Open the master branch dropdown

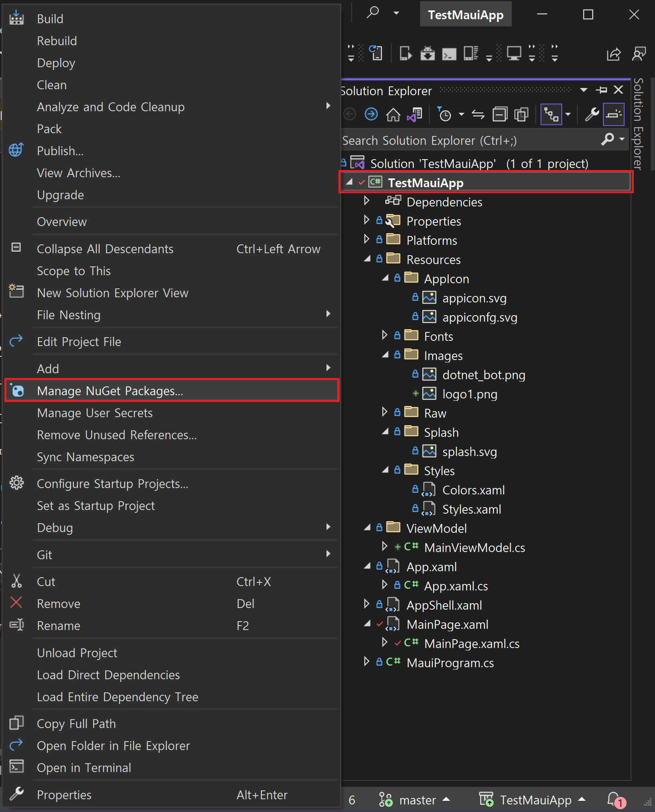(416, 800)
